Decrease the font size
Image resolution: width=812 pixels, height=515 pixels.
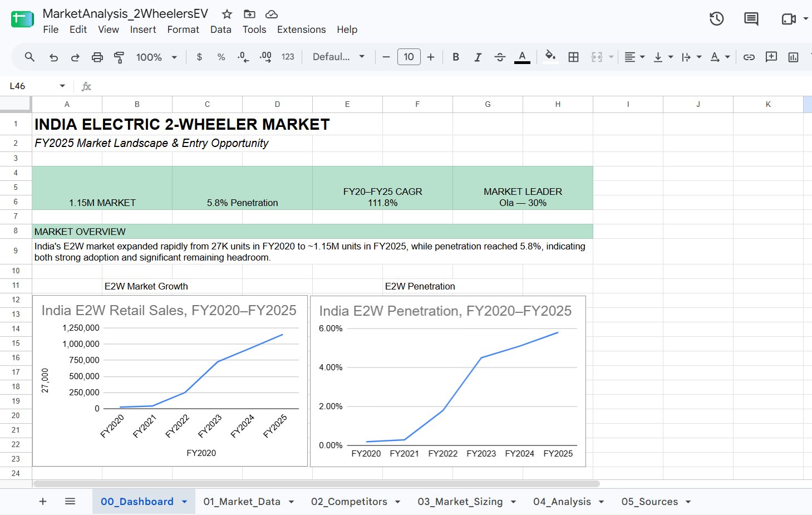(x=386, y=57)
